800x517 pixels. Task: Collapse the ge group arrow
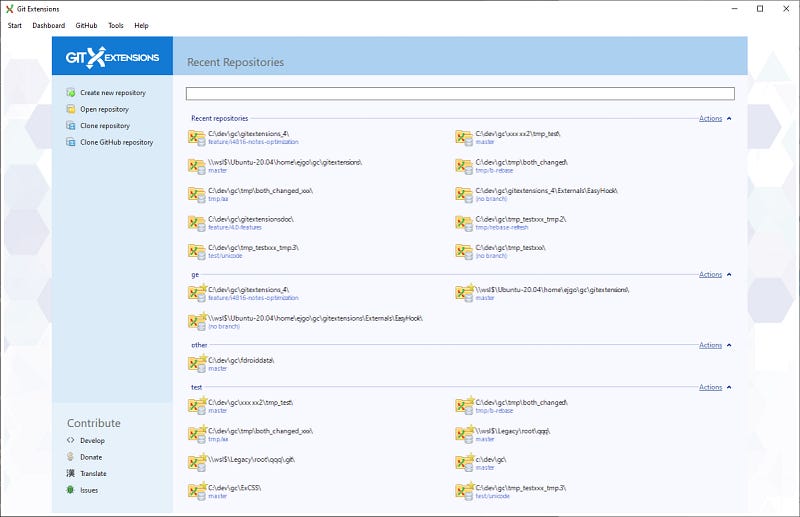click(x=729, y=275)
